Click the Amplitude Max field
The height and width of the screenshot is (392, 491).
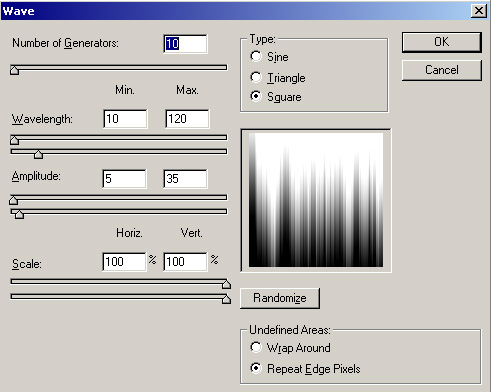(185, 179)
